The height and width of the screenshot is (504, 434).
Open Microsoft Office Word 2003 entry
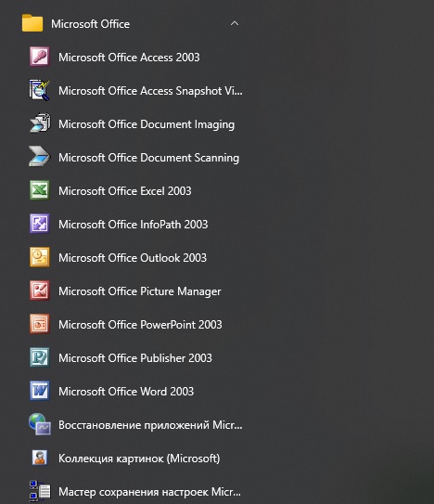point(126,392)
